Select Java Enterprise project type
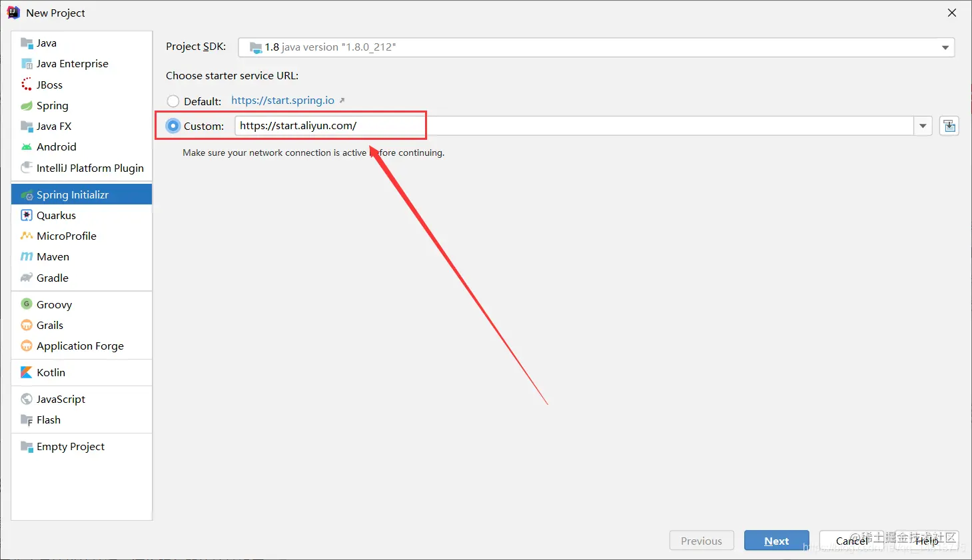 81,64
